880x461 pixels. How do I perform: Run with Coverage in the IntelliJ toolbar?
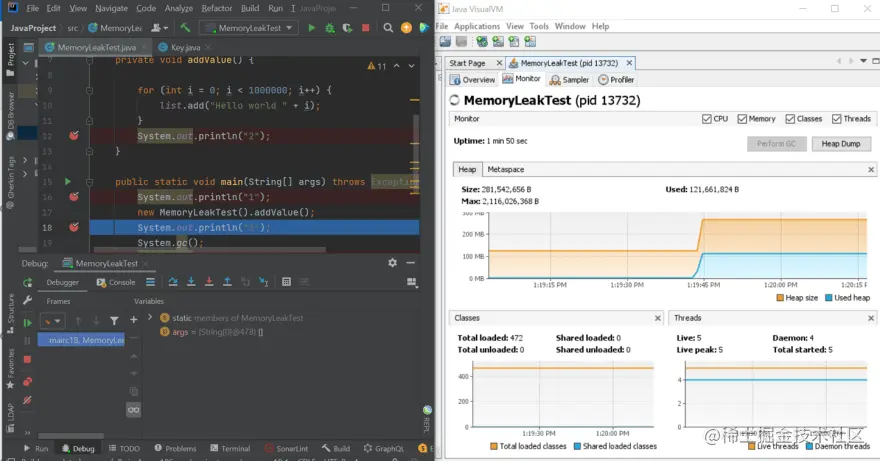[x=347, y=28]
